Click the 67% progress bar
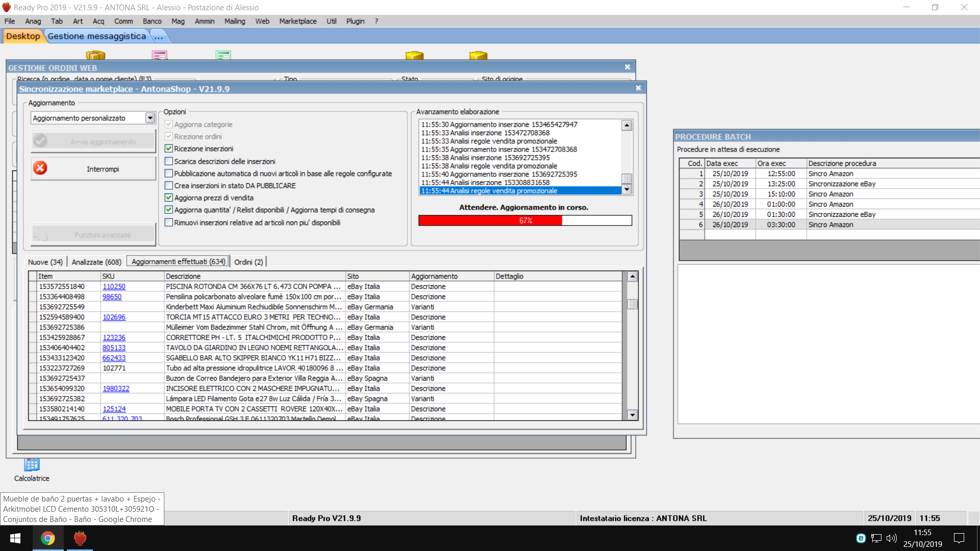Viewport: 980px width, 551px height. 525,220
